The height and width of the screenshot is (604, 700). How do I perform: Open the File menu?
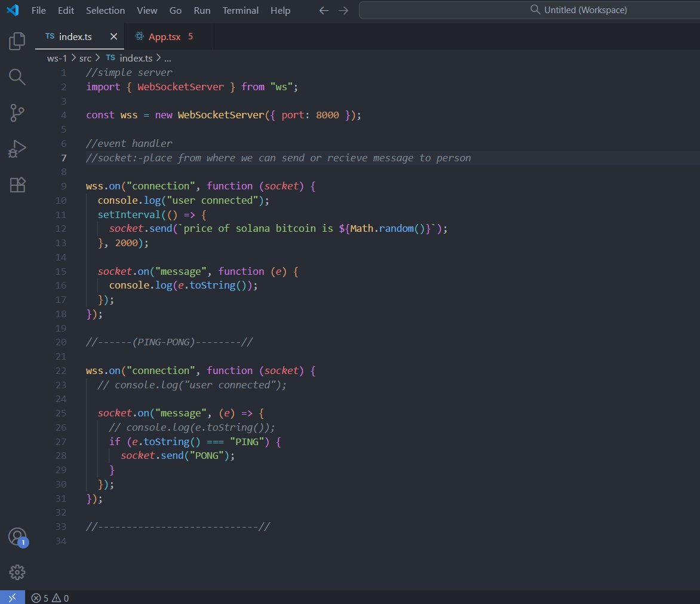[38, 10]
